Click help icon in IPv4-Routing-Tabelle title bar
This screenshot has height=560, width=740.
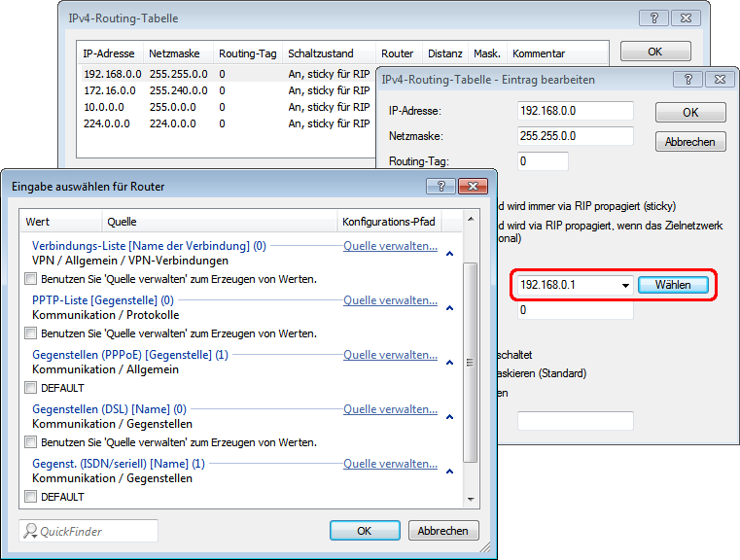tap(654, 18)
